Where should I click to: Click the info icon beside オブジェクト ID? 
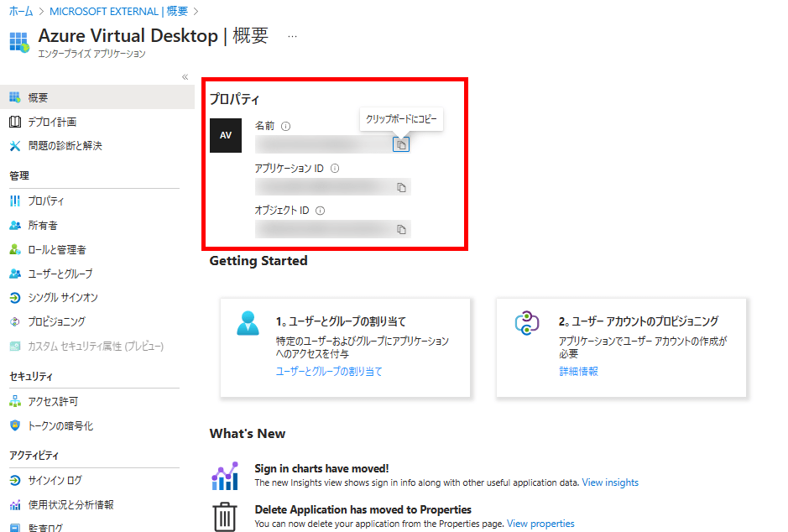tap(320, 211)
